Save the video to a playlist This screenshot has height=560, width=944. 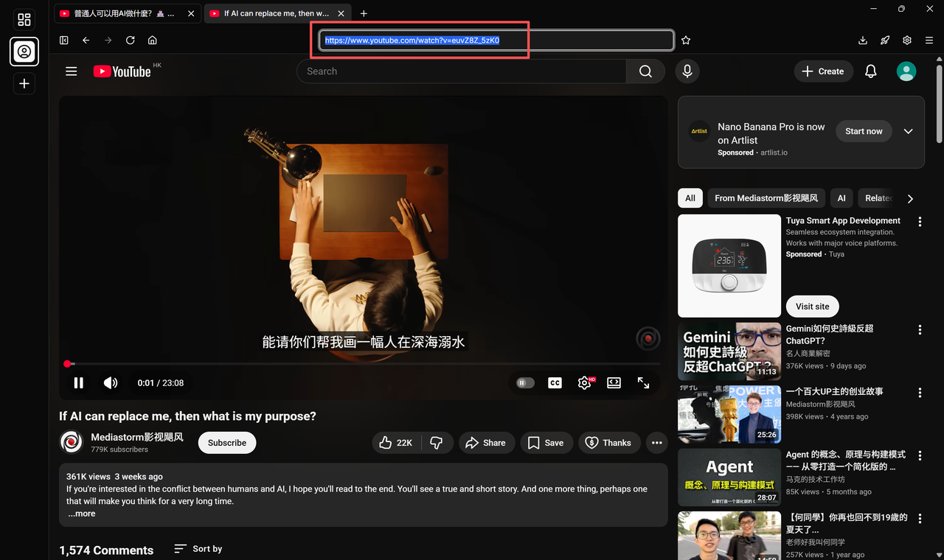tap(546, 443)
